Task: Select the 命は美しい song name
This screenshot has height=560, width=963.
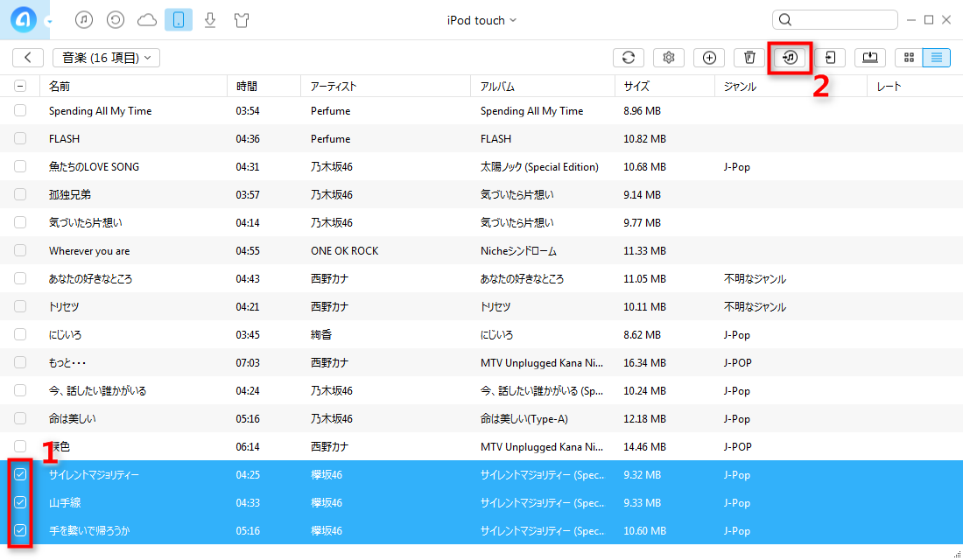Action: pyautogui.click(x=73, y=419)
